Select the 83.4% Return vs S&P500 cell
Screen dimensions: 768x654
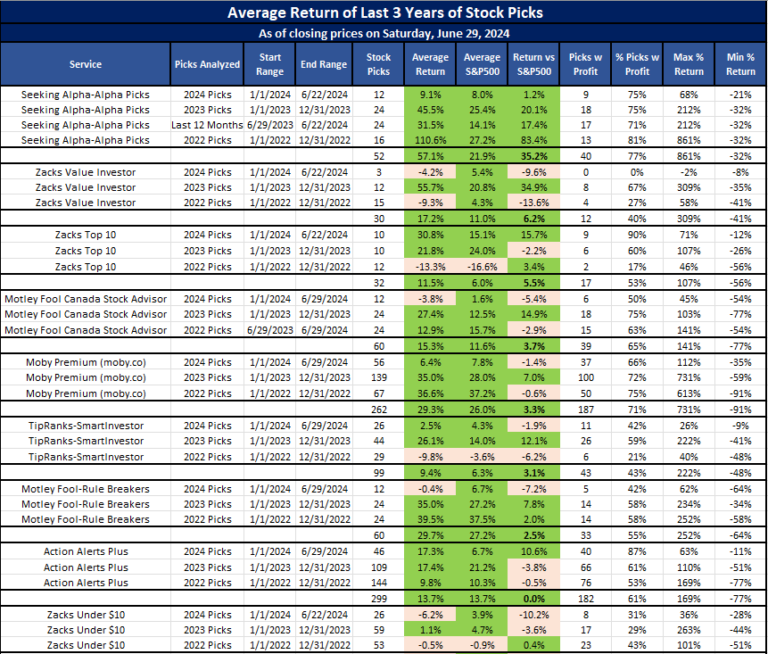tap(533, 141)
